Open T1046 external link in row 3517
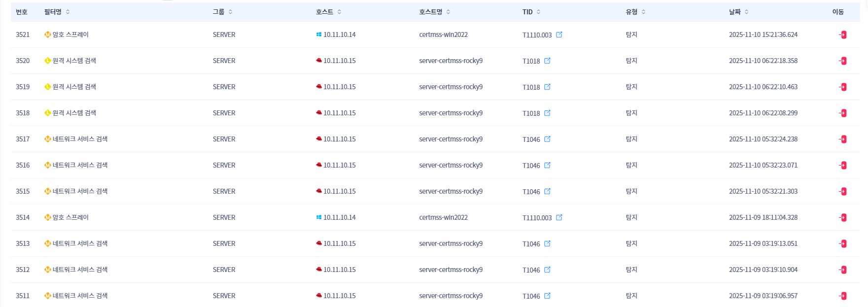 point(547,139)
